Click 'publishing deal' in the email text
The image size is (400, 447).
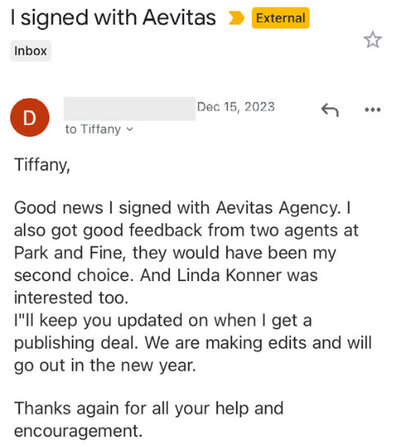pyautogui.click(x=76, y=343)
